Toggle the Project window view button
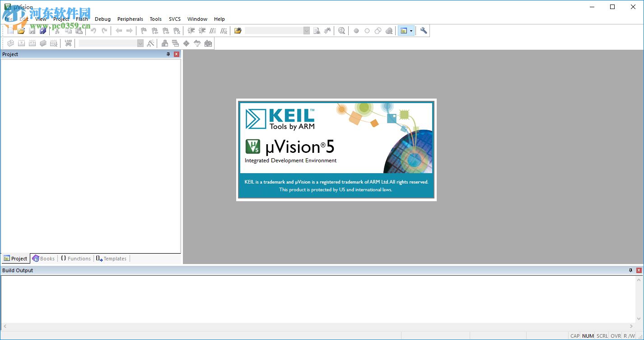The height and width of the screenshot is (340, 644). click(404, 31)
